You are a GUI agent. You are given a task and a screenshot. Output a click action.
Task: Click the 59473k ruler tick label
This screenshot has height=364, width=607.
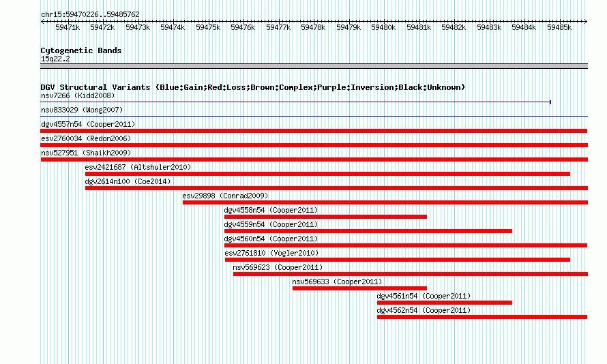[x=138, y=27]
